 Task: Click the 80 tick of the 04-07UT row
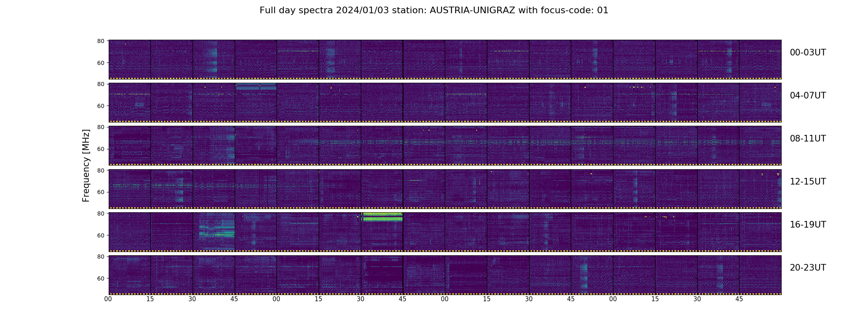tap(100, 84)
